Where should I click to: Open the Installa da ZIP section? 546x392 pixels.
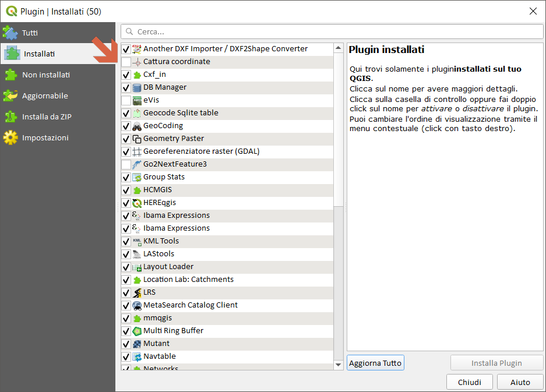tap(47, 117)
